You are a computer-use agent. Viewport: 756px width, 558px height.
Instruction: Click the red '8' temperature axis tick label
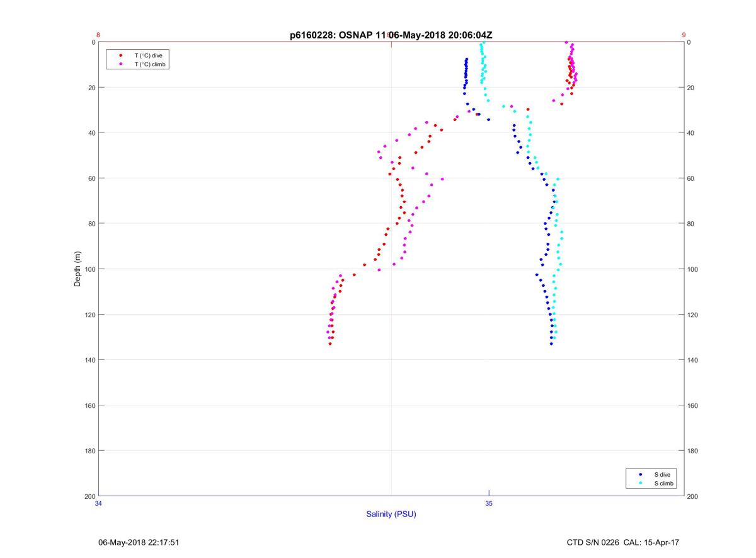(x=98, y=35)
